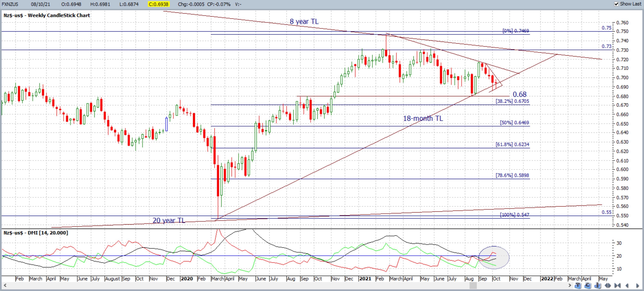This screenshot has width=644, height=291.
Task: Click the horizontal scrollbar thumb
Action: point(473,285)
